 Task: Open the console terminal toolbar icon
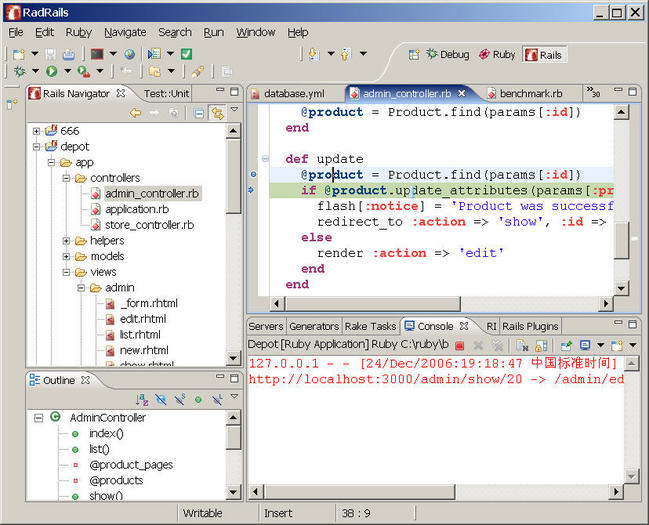pos(97,54)
